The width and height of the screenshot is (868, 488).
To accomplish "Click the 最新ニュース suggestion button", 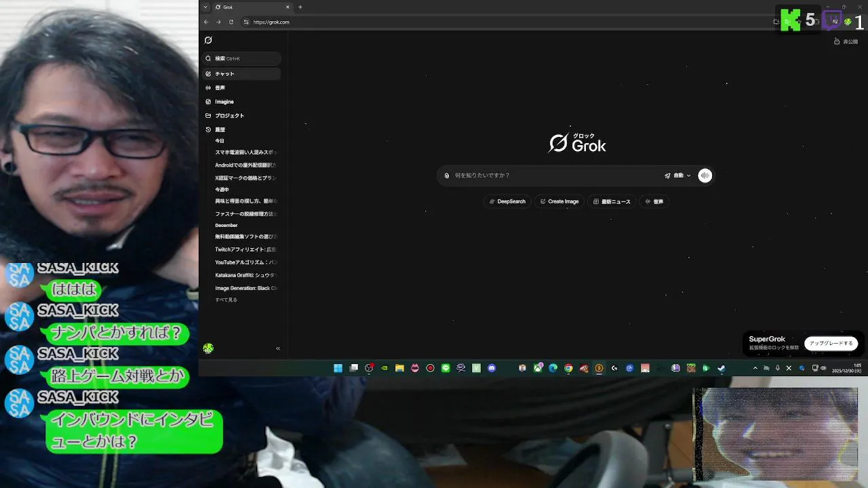I will coord(612,201).
